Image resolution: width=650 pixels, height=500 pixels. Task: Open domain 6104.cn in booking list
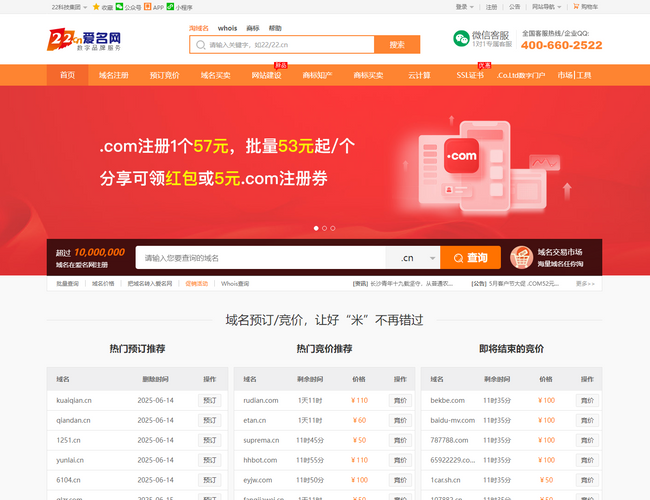[x=68, y=480]
